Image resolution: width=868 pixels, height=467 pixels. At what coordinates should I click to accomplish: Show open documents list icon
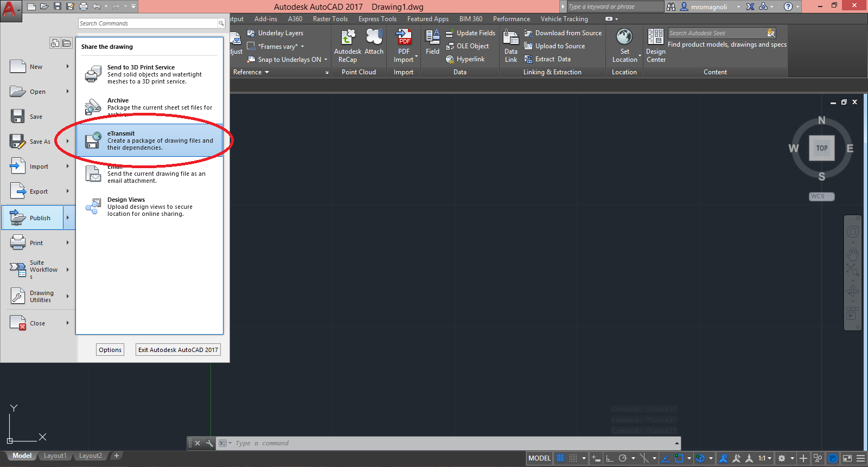coord(66,43)
